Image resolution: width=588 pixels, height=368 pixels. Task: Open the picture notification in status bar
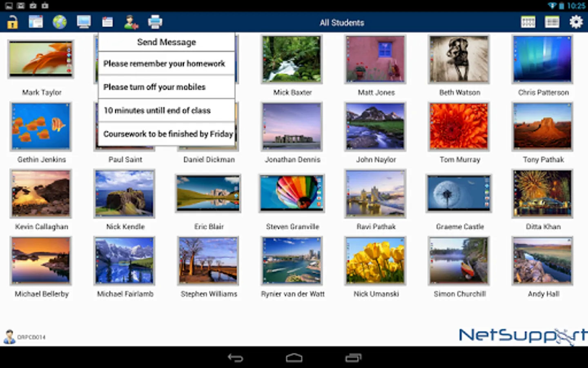pyautogui.click(x=9, y=5)
